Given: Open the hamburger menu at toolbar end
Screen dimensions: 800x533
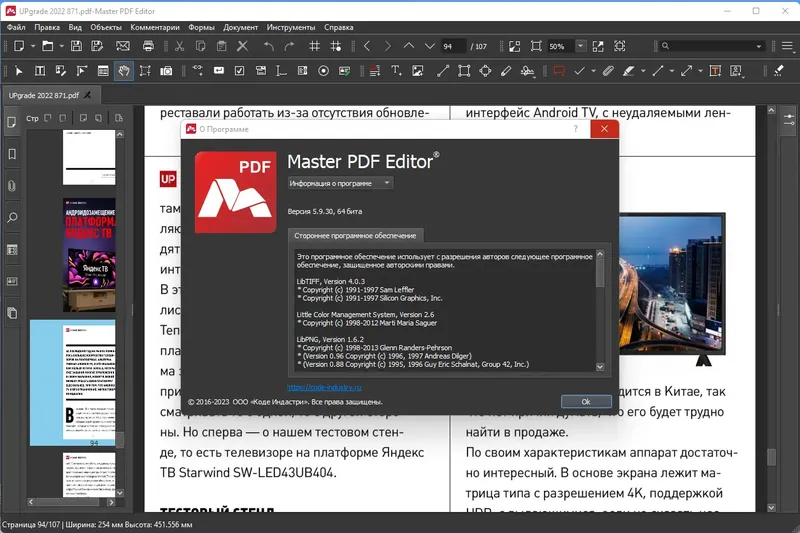Looking at the screenshot, I should [787, 46].
